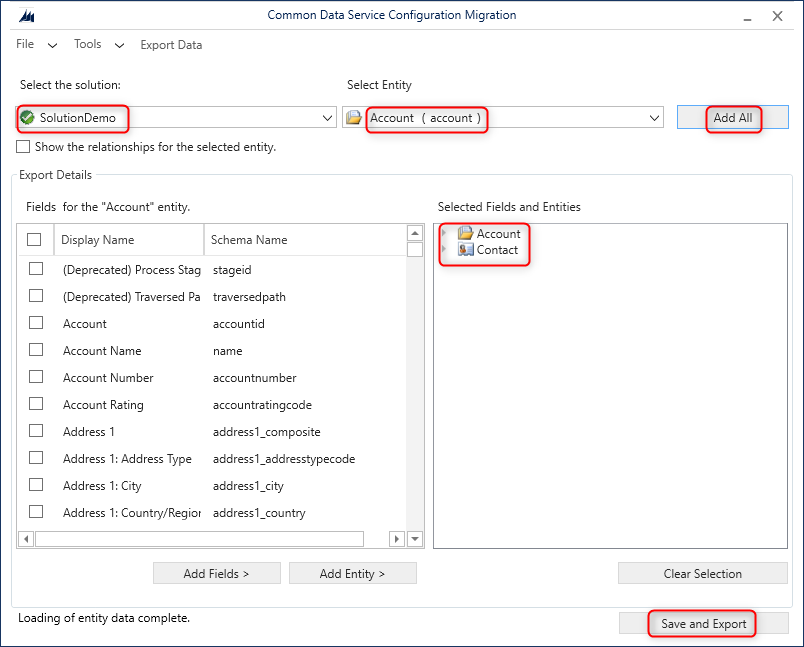Click the horizontal scrollbar under fields list

[x=198, y=539]
